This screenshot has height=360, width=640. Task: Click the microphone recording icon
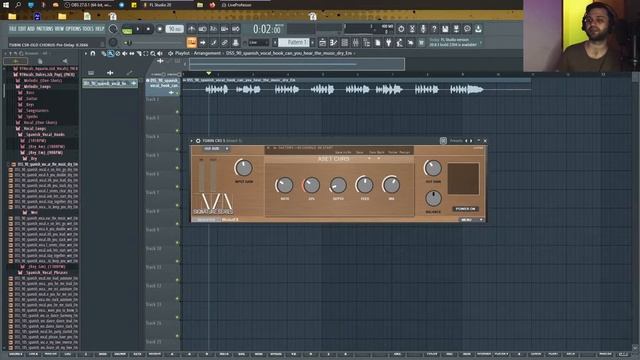[423, 29]
